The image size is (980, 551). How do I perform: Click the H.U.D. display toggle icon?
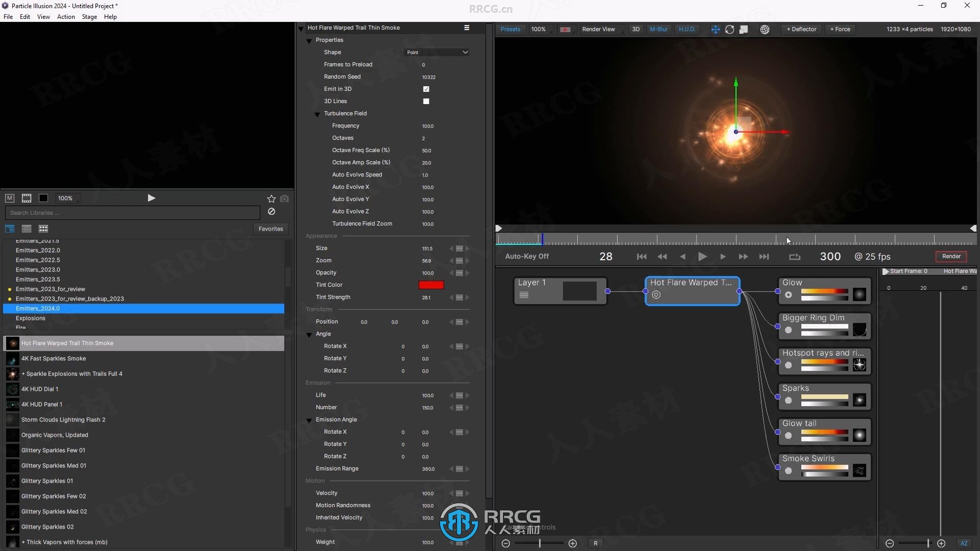click(x=686, y=29)
